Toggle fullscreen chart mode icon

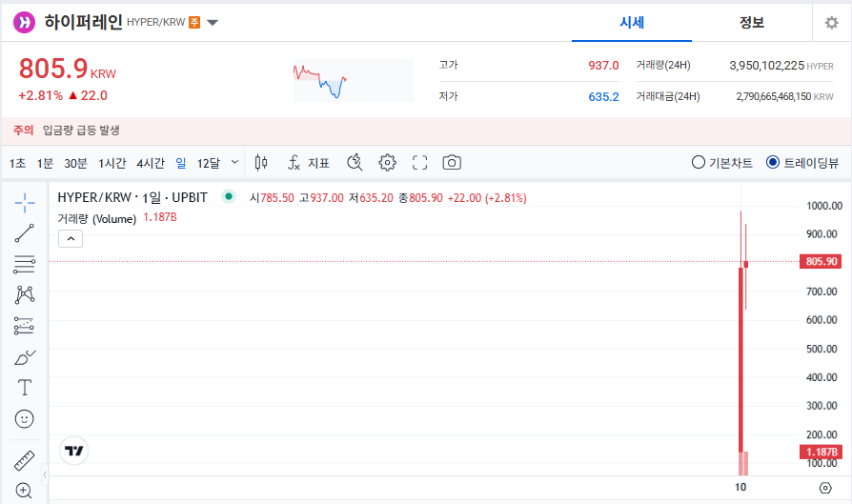click(419, 162)
